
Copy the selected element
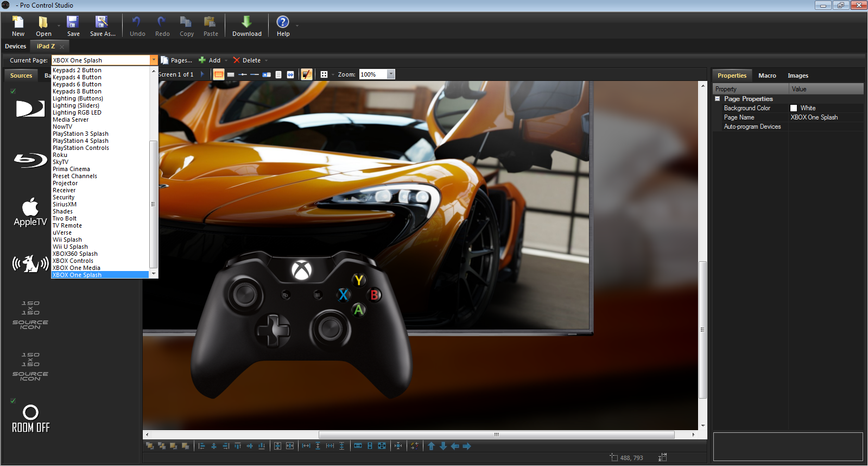187,26
